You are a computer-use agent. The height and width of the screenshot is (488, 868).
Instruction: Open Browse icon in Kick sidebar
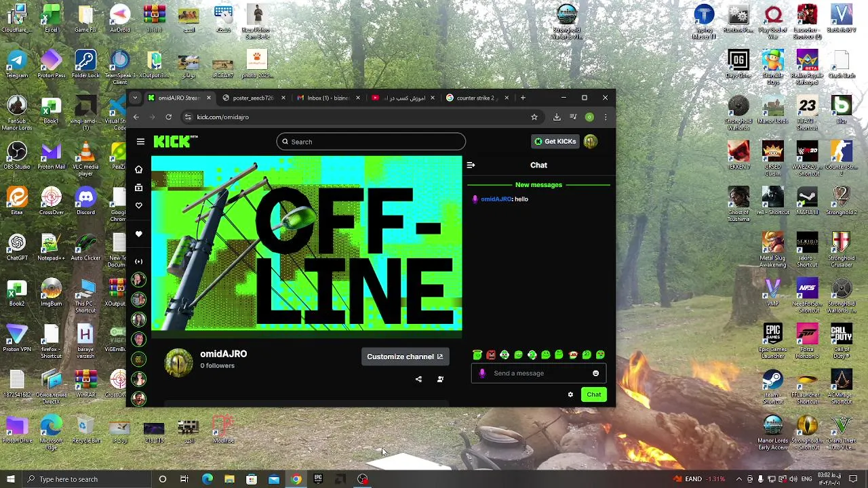pos(139,187)
